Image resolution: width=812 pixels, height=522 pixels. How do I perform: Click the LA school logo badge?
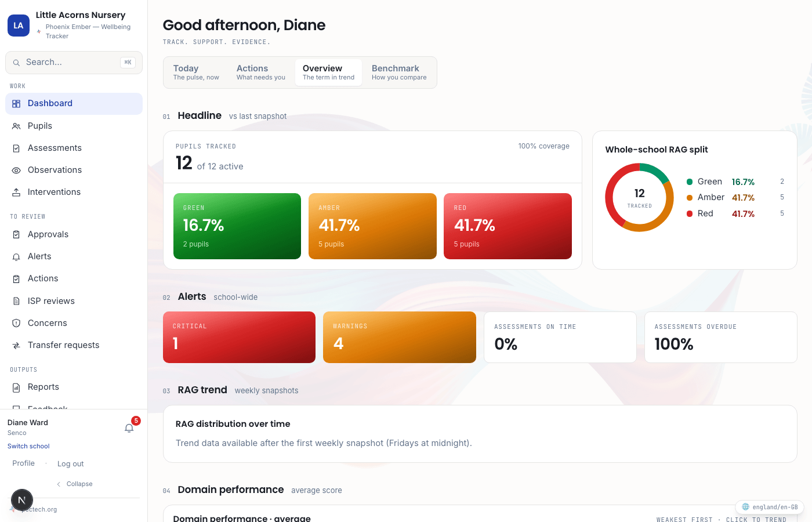[19, 26]
